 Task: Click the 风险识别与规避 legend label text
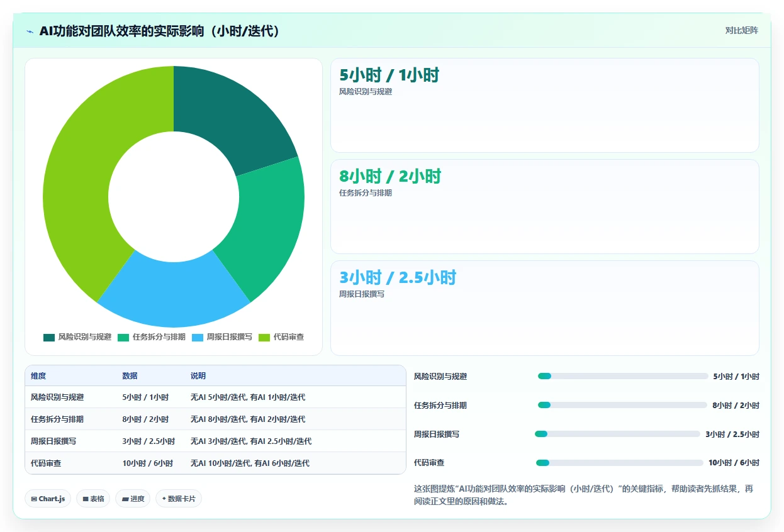[x=85, y=338]
